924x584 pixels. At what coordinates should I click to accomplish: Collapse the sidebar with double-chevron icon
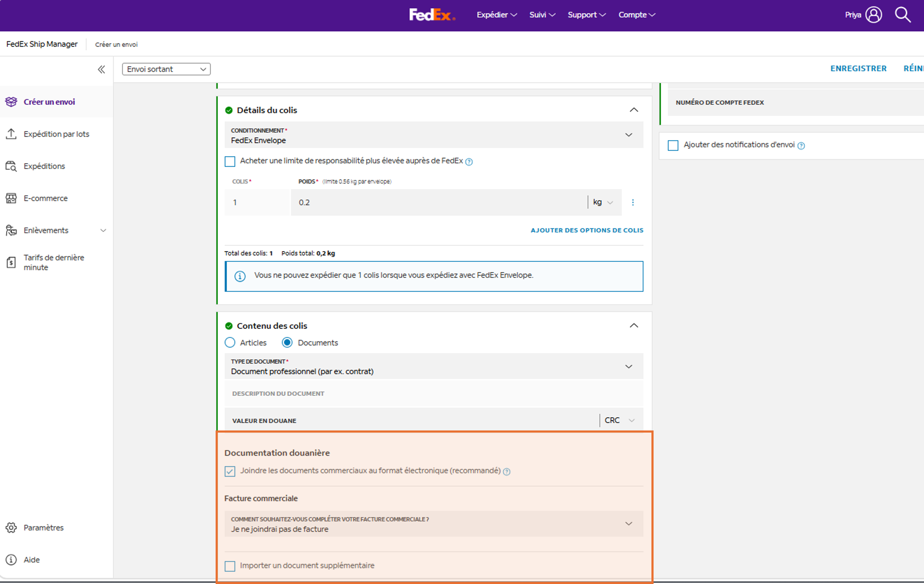pyautogui.click(x=101, y=69)
